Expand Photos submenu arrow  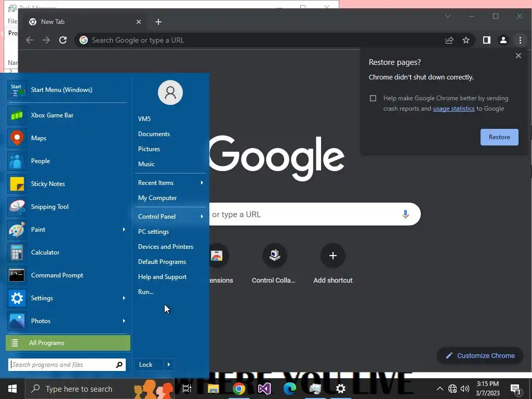click(124, 321)
